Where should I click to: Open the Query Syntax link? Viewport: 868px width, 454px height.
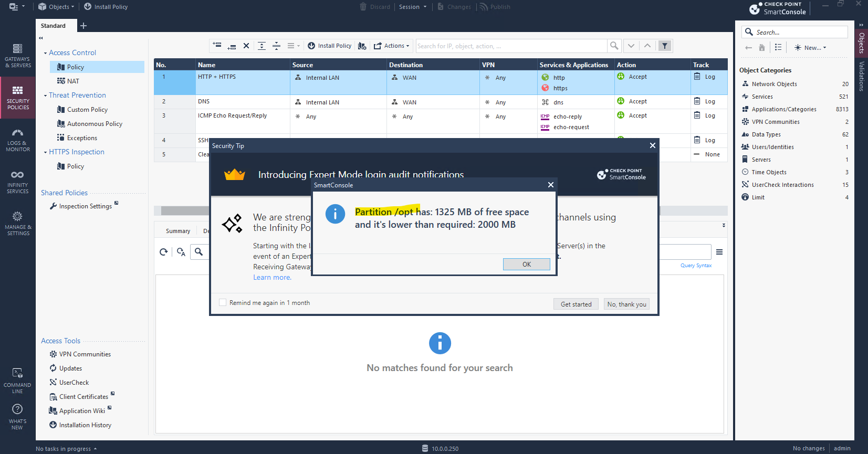[696, 266]
